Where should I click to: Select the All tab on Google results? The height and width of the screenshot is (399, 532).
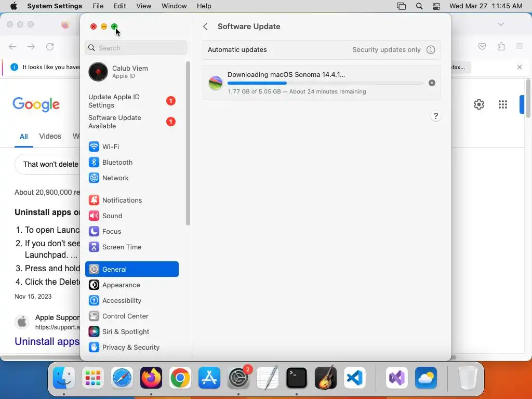pos(24,137)
